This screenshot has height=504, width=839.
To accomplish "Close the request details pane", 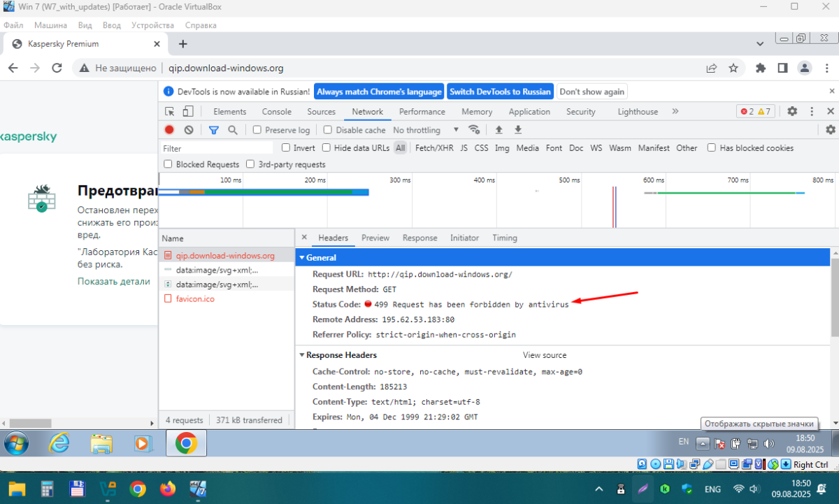I will (x=304, y=238).
